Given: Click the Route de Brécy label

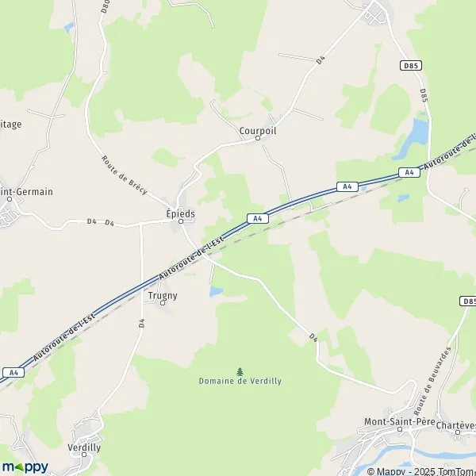Looking at the screenshot, I should tap(124, 175).
